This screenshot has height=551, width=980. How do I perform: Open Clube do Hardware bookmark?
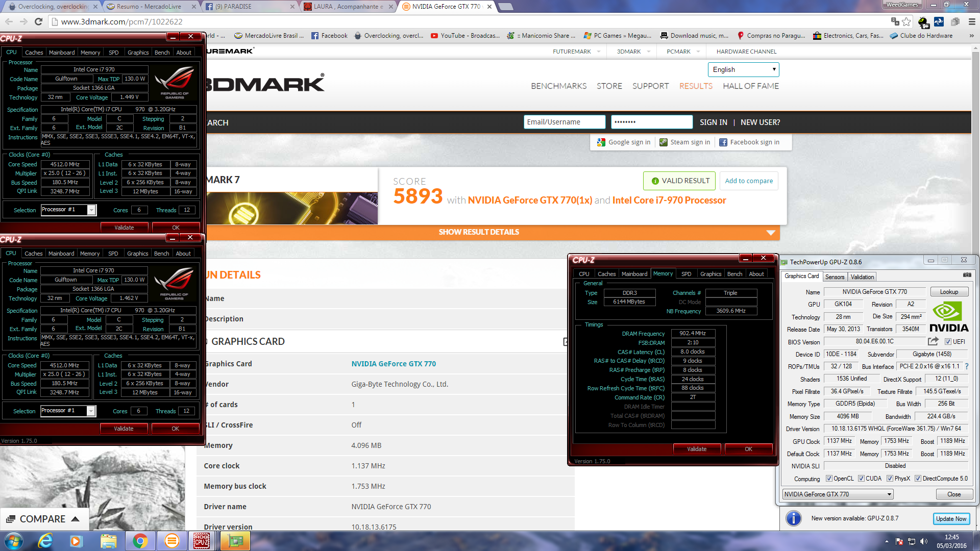pos(921,36)
